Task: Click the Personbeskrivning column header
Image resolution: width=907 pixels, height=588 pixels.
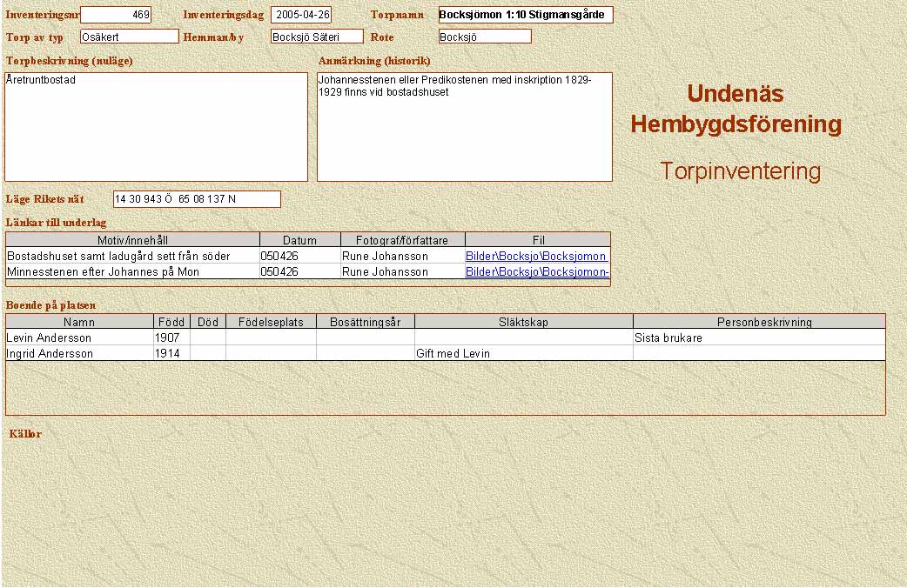Action: coord(758,322)
